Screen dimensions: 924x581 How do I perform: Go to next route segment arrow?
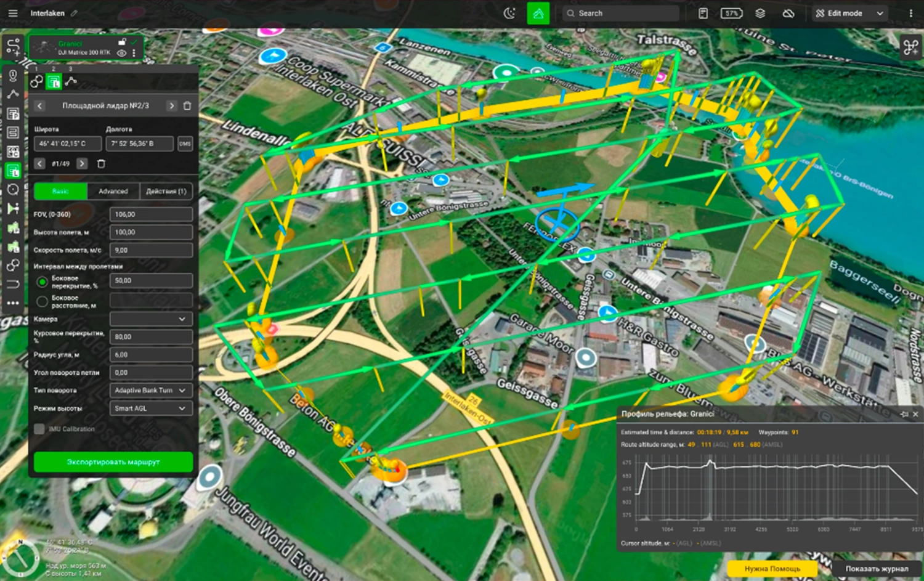click(171, 106)
